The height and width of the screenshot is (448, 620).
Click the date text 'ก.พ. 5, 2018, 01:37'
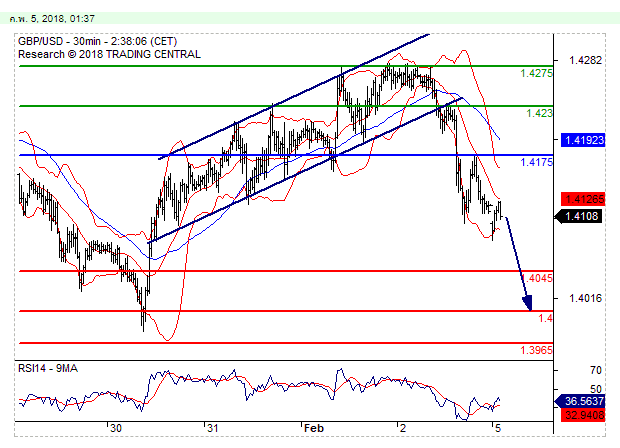tap(52, 19)
